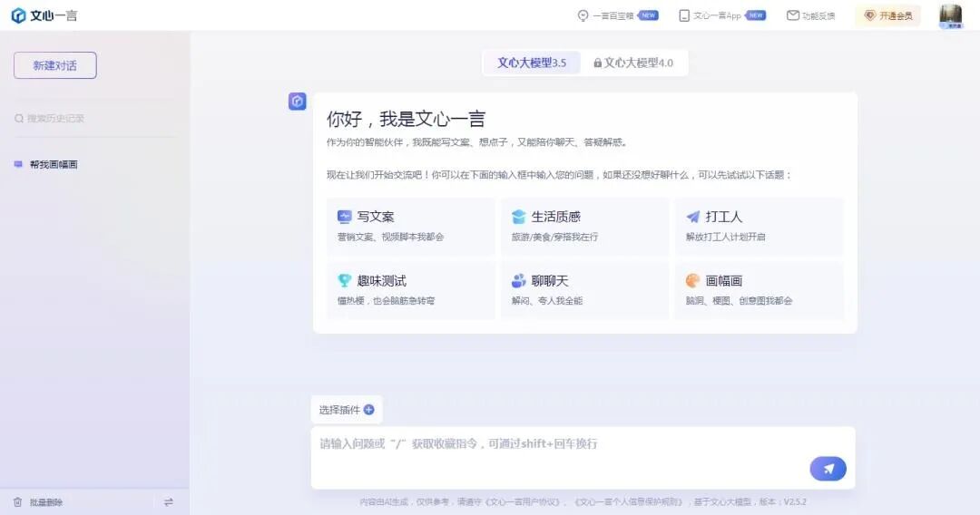
Task: Open 功能反馈 feedback from the top bar
Action: [810, 15]
